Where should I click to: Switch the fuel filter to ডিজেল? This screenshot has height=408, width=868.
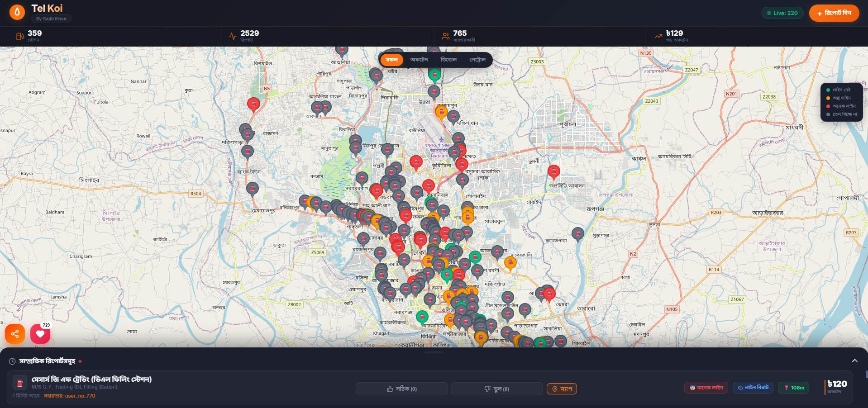(x=448, y=59)
